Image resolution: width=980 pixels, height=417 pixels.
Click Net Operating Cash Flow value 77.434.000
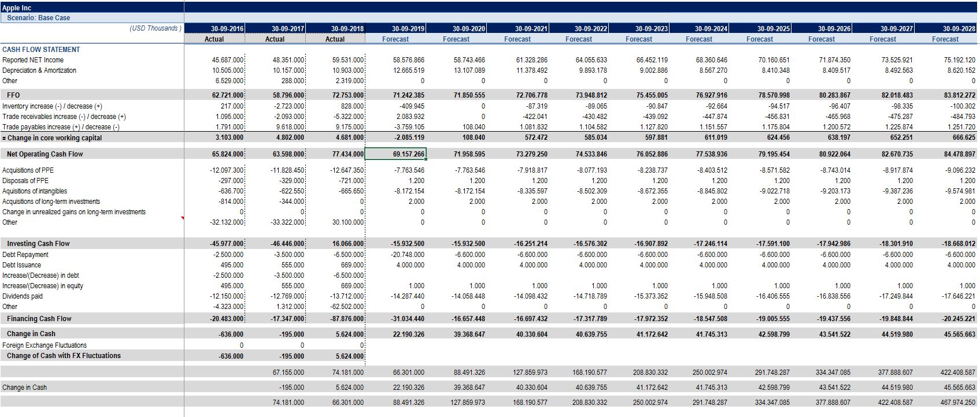click(348, 154)
